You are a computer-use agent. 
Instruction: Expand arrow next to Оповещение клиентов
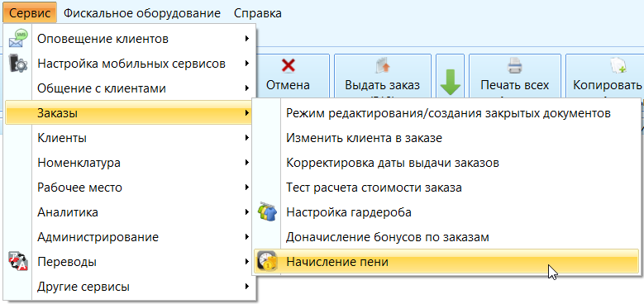tap(247, 39)
